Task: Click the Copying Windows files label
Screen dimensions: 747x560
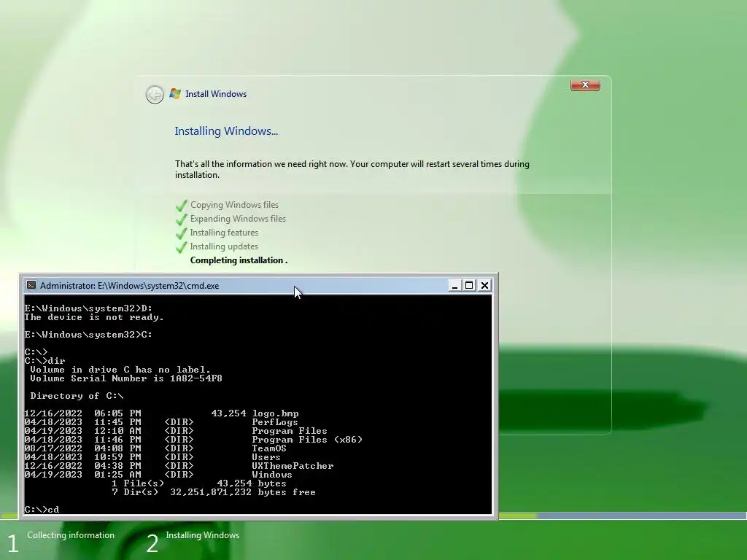Action: [x=234, y=205]
